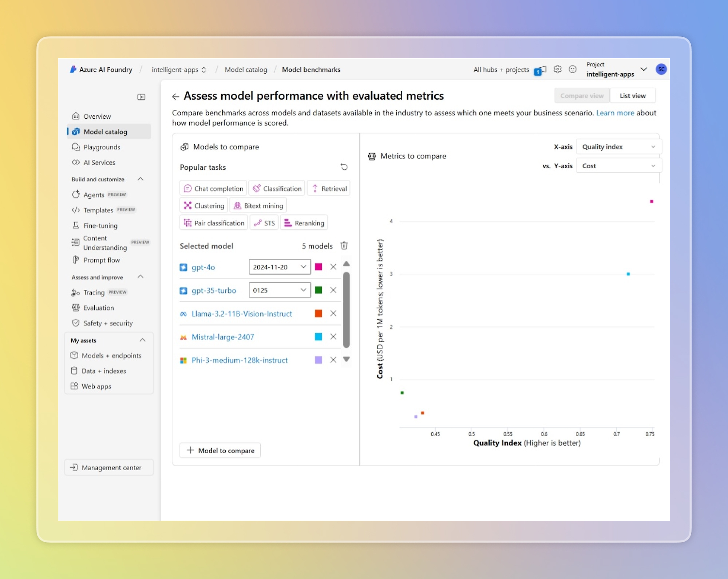
Task: Open Content Understanding preview
Action: tap(109, 243)
